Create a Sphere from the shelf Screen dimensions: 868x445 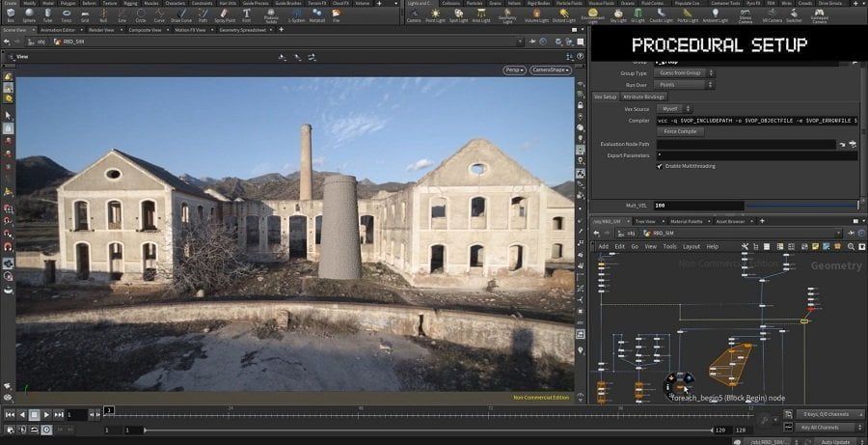coord(29,15)
